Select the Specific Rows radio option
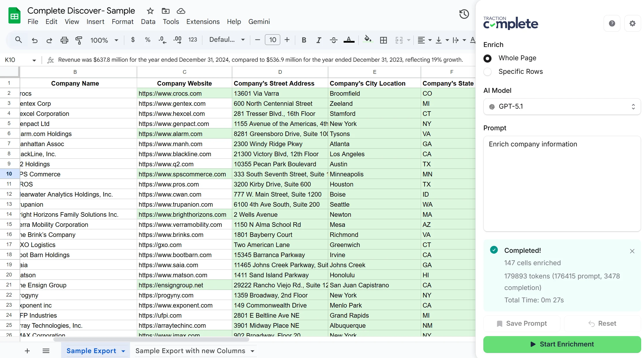This screenshot has height=358, width=644. point(487,72)
